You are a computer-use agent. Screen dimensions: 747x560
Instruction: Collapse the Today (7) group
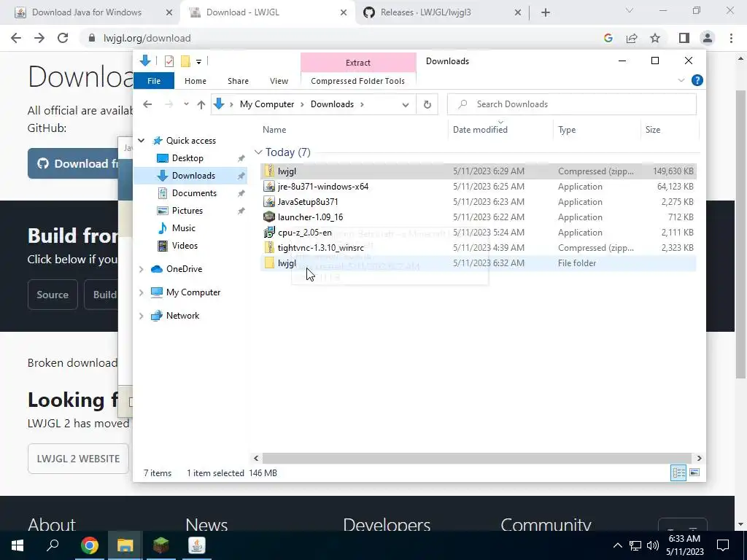258,152
